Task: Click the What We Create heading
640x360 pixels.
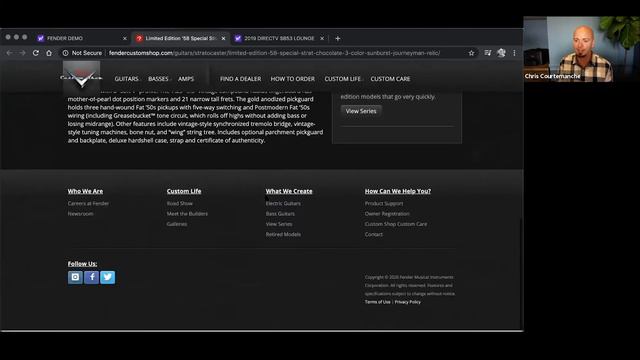Action: click(x=289, y=191)
